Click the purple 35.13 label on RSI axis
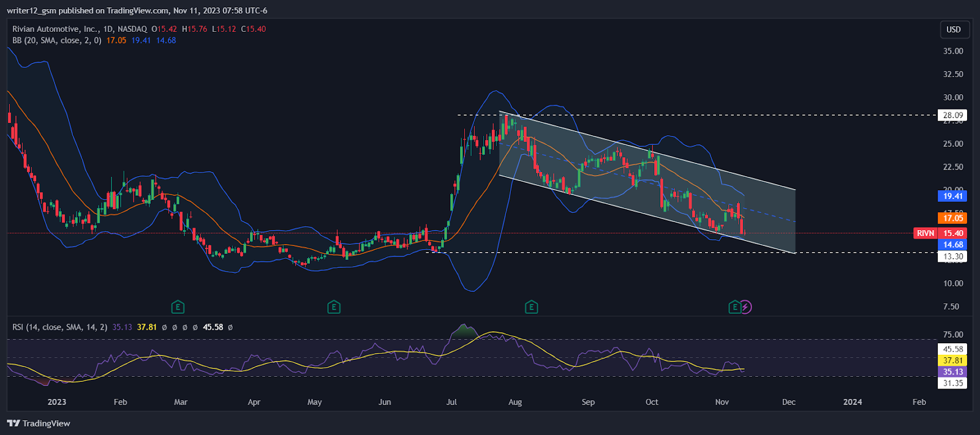This screenshot has width=980, height=435. [952, 372]
